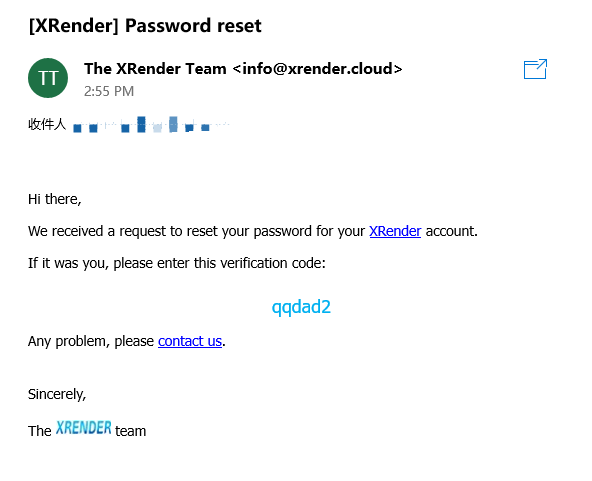Click the word account after the XRender link

tap(452, 231)
